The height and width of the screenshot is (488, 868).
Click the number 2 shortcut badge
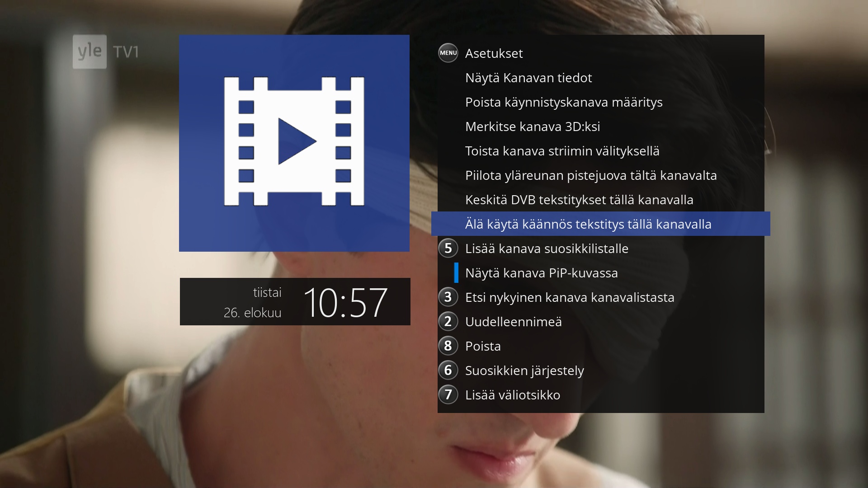tap(448, 321)
